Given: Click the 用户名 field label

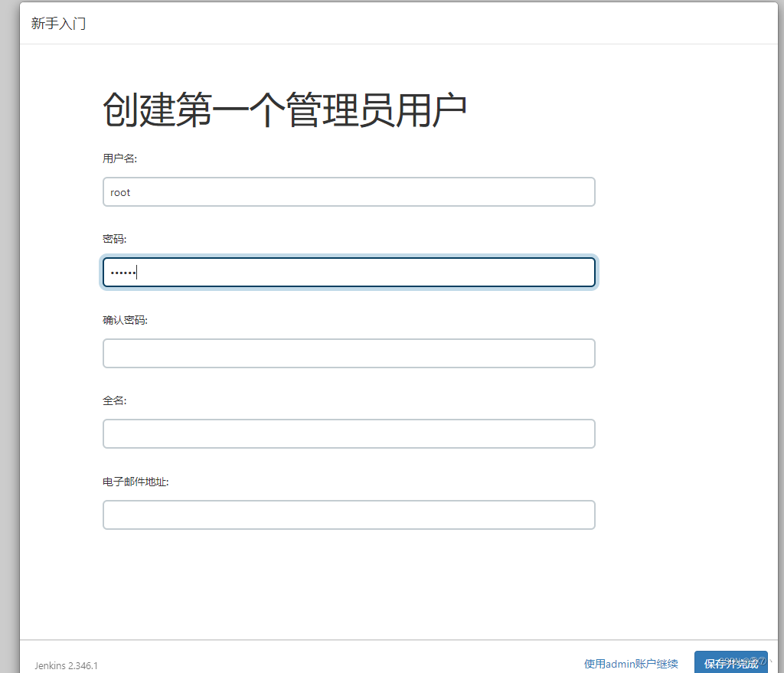Looking at the screenshot, I should point(115,158).
